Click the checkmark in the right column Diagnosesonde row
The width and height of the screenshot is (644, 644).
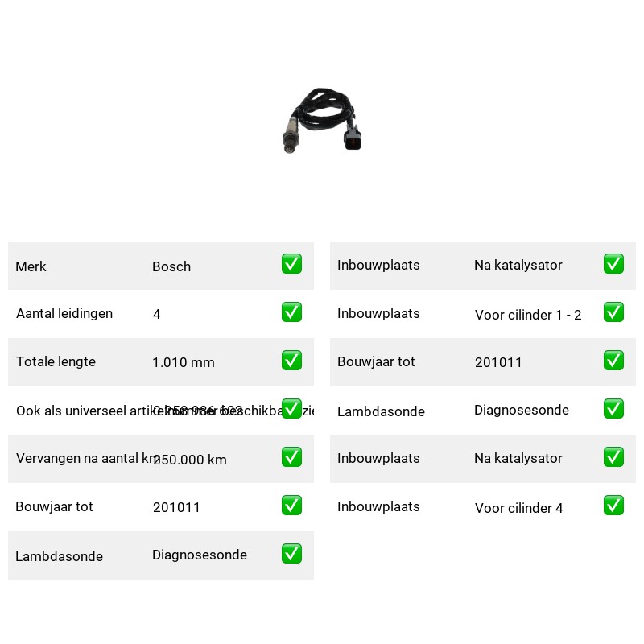[x=613, y=409]
